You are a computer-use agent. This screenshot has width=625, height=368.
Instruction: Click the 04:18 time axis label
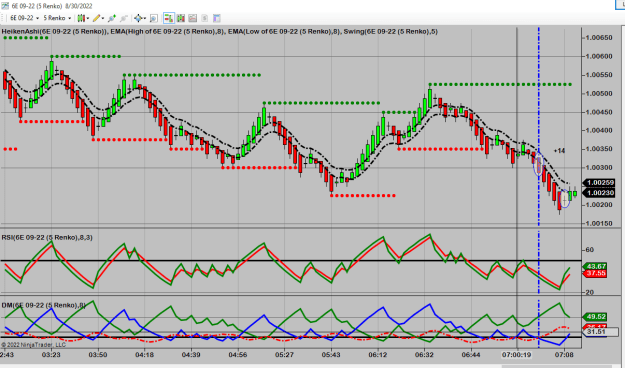pyautogui.click(x=144, y=354)
